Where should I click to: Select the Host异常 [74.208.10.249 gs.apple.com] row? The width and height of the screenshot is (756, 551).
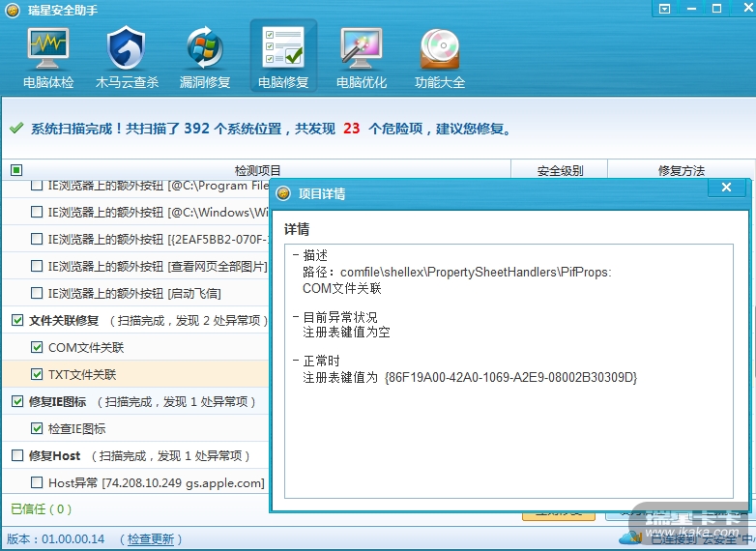136,482
